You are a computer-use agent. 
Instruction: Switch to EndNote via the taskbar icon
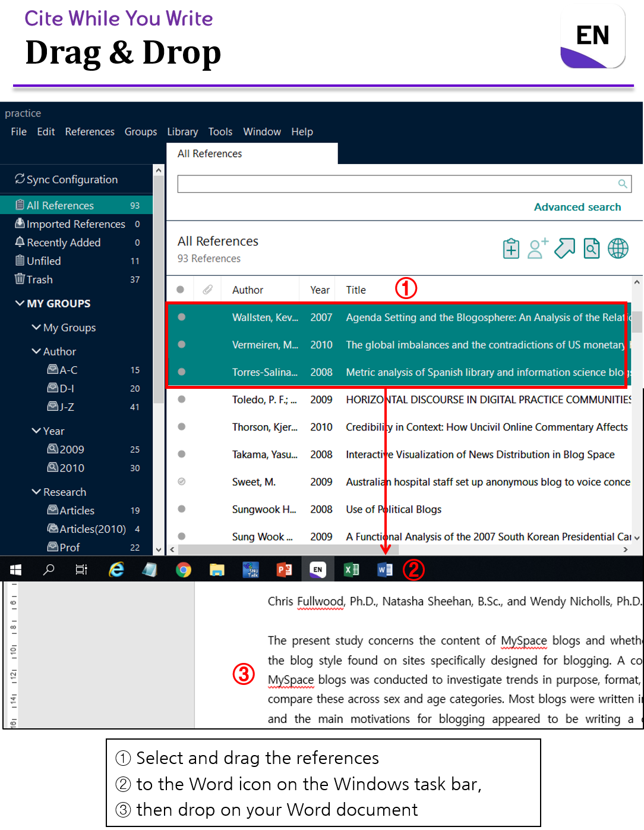tap(318, 570)
